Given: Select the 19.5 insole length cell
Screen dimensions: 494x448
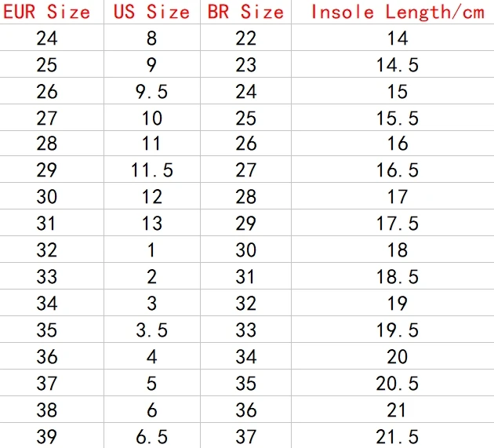Looking at the screenshot, I should (398, 330).
